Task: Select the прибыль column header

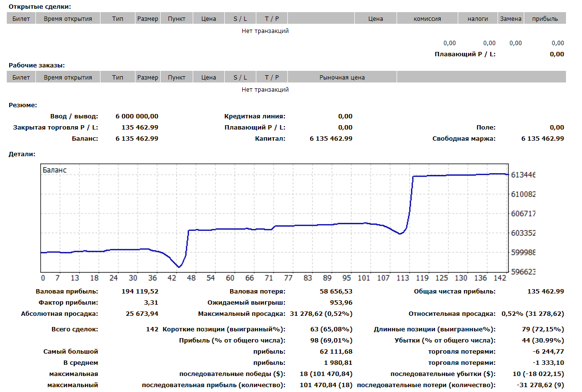Action: [545, 18]
